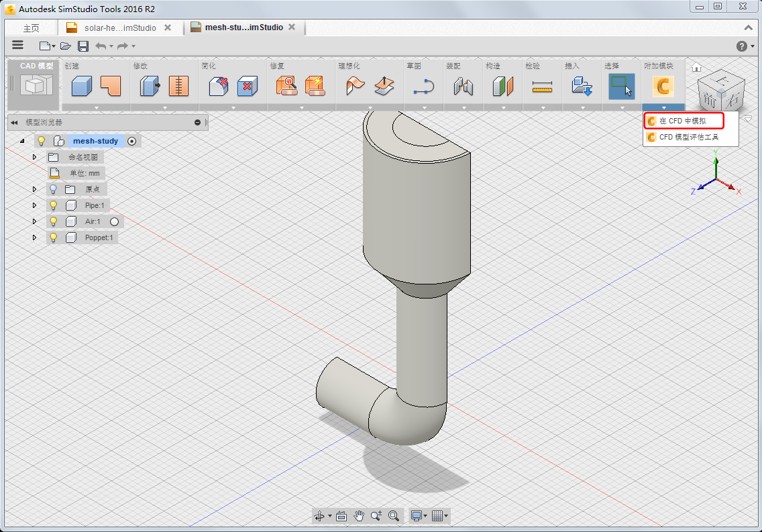Expand the Poppet:1 tree node
762x532 pixels.
point(34,237)
